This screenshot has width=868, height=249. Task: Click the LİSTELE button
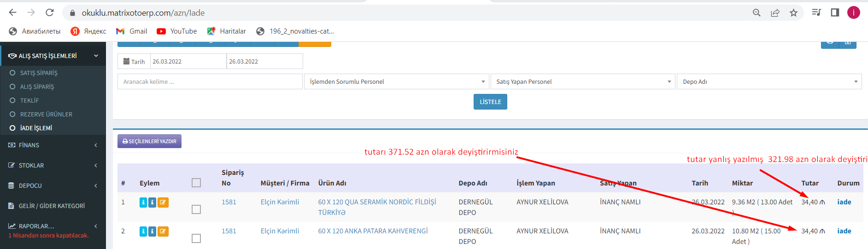point(490,102)
